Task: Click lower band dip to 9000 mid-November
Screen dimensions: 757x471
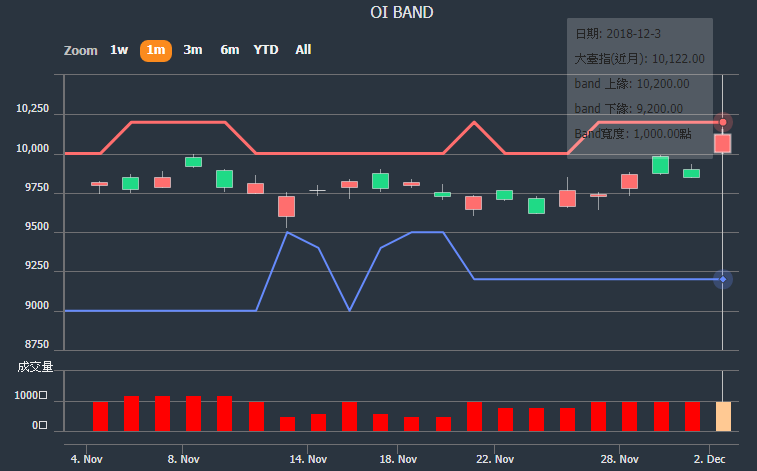Action: tap(349, 310)
